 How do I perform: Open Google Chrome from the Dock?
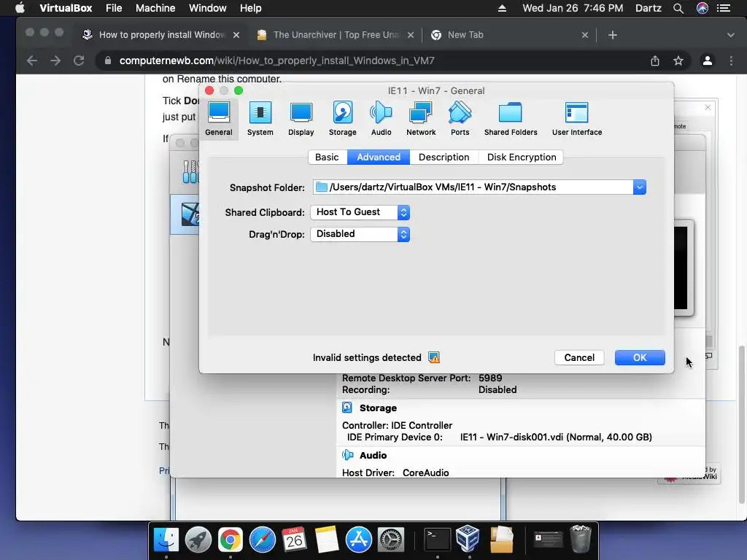(x=230, y=540)
